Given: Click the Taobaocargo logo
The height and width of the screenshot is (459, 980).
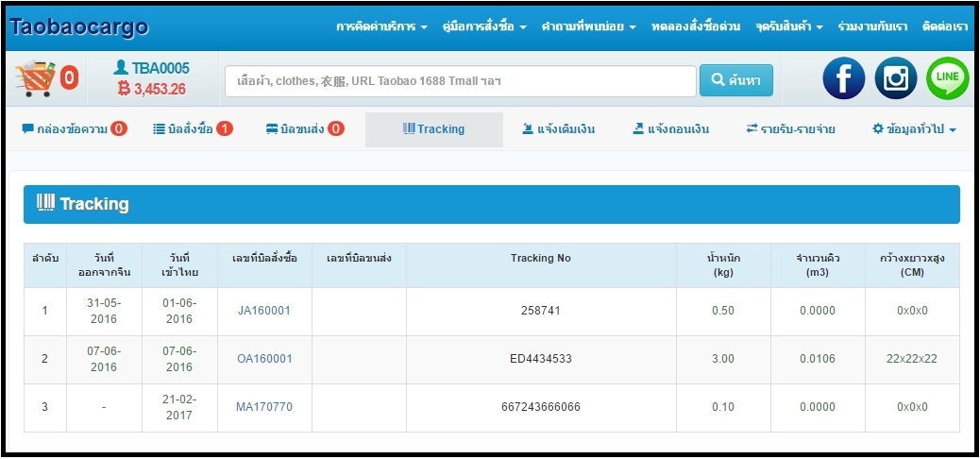Looking at the screenshot, I should coord(79,26).
